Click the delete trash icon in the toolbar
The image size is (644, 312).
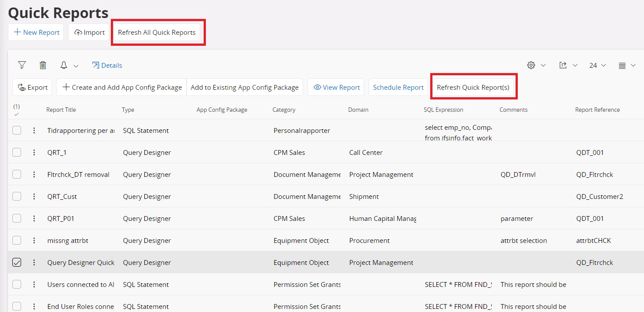pyautogui.click(x=43, y=65)
